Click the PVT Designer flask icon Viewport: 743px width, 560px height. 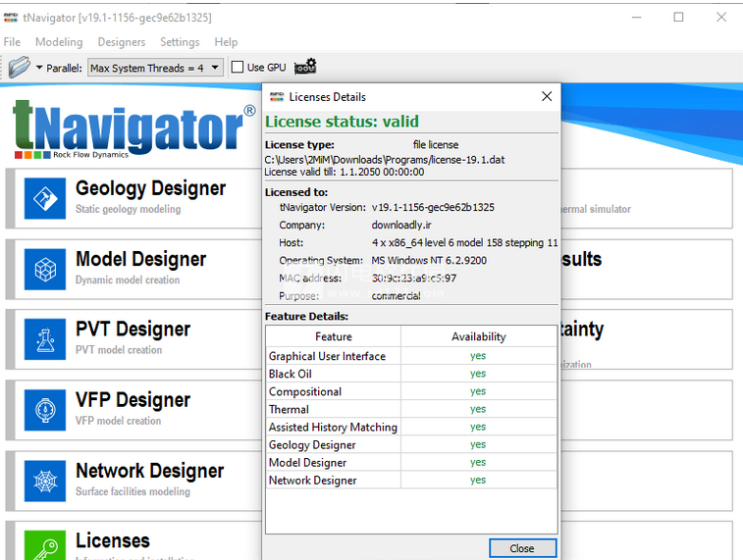45,339
